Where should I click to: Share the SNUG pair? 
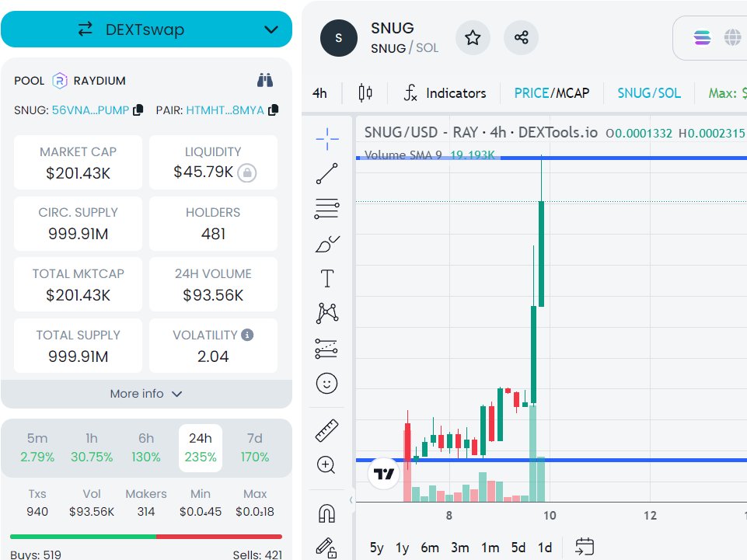(x=521, y=37)
